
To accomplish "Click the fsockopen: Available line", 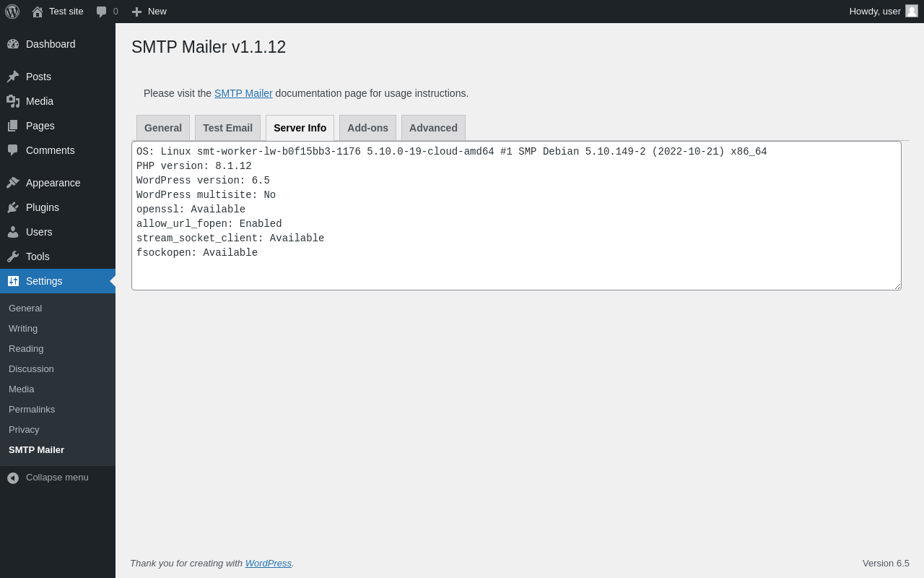I will pyautogui.click(x=197, y=253).
